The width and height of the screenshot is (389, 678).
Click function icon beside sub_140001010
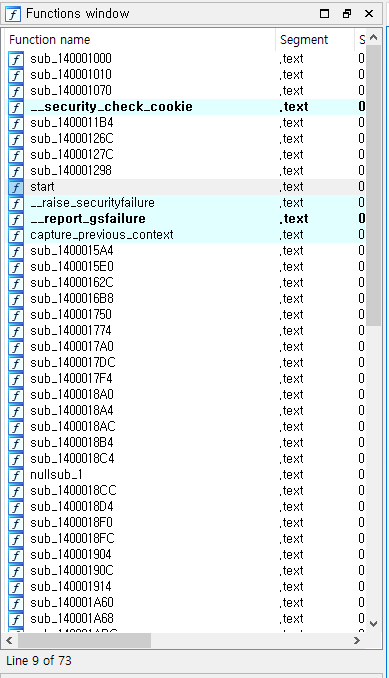(16, 75)
